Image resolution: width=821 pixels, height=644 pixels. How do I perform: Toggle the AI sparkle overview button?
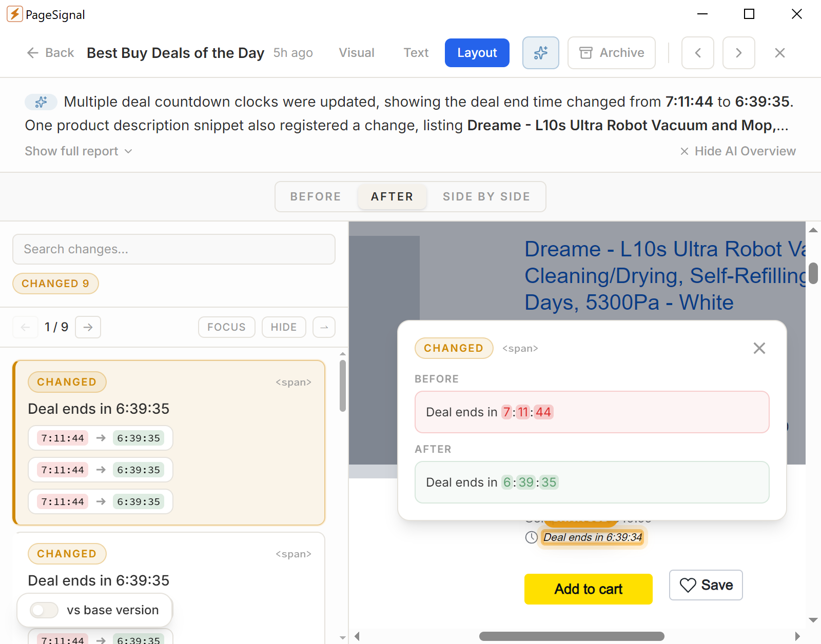click(541, 53)
